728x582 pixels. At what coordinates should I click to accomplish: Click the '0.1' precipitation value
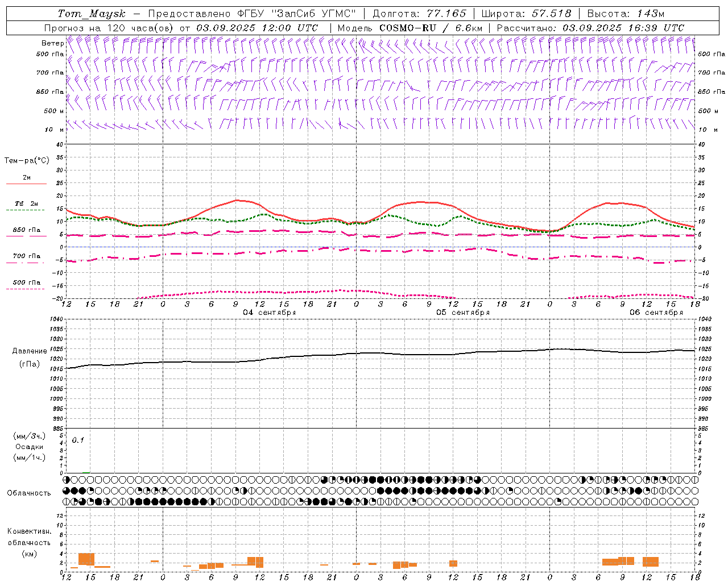[78, 440]
